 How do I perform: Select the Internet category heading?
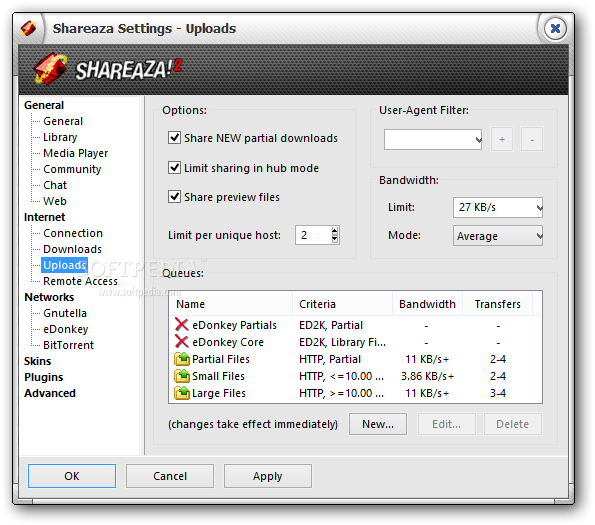44,217
